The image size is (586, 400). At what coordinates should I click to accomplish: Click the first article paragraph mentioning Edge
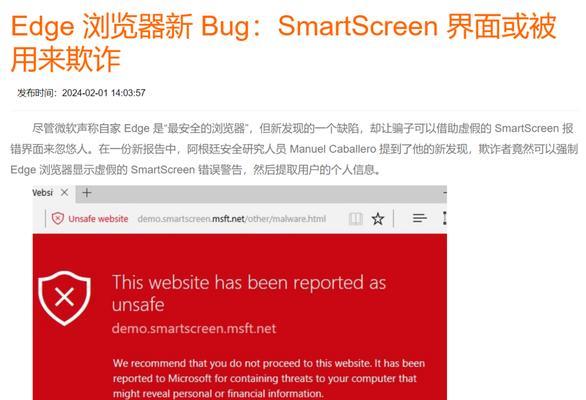click(294, 149)
